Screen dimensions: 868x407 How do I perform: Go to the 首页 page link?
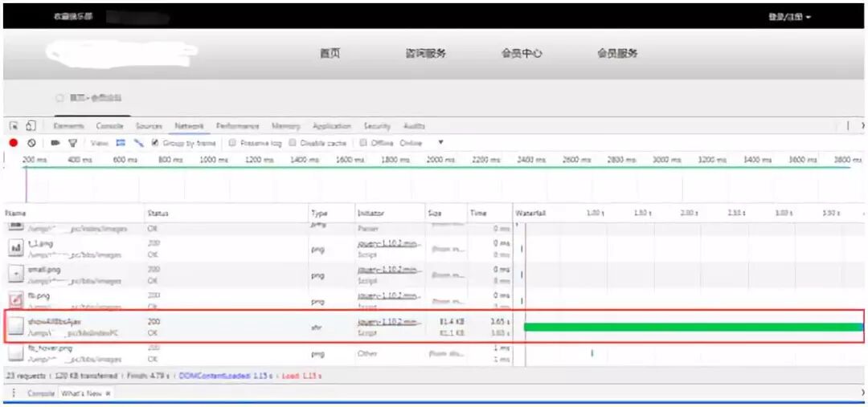point(330,54)
